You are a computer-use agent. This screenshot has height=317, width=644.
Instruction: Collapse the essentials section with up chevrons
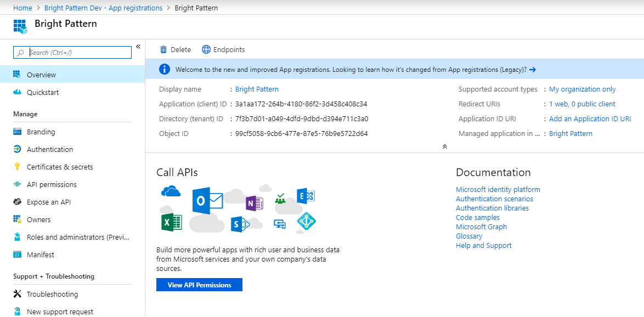(444, 146)
